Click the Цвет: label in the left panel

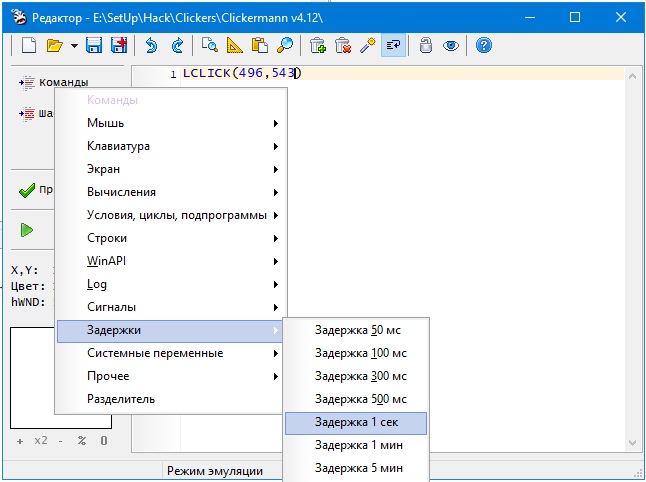click(x=28, y=287)
